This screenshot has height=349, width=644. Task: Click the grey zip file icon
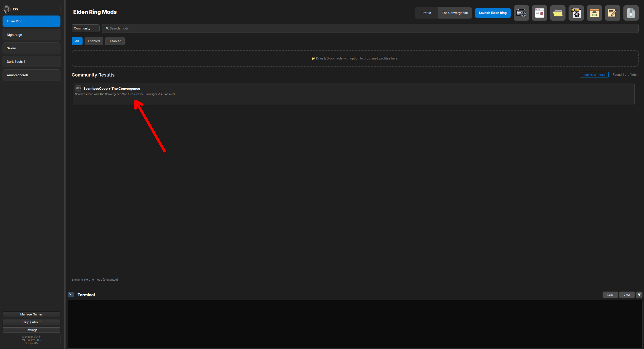(631, 13)
